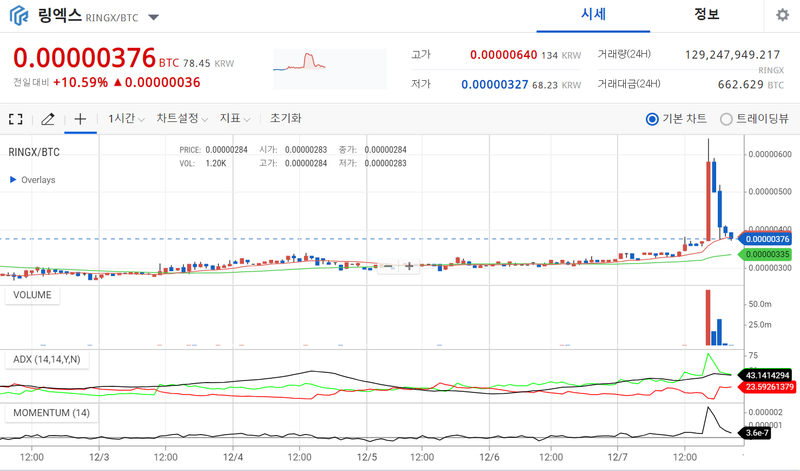The height and width of the screenshot is (471, 800).
Task: Zoom in with chart plus button
Action: point(409,266)
